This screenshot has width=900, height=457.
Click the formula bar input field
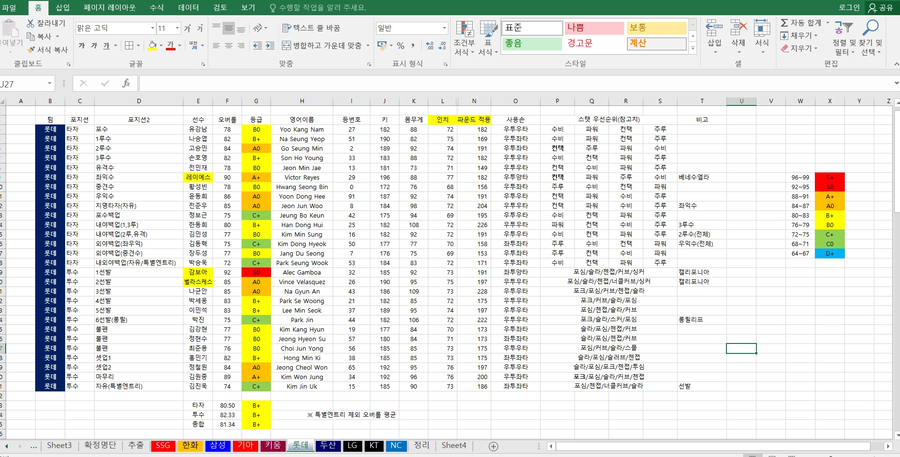coord(500,84)
